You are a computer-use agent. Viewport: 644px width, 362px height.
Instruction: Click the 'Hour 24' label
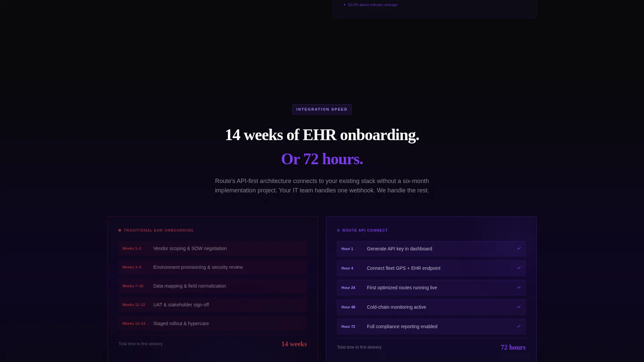(x=348, y=288)
